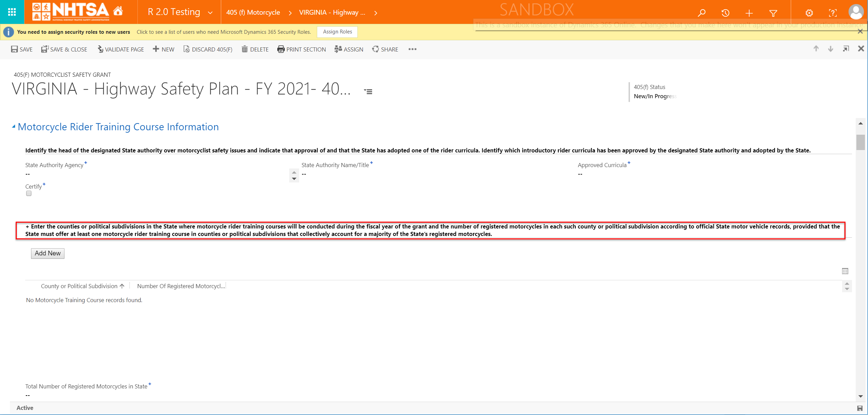Click the Assign Roles button
Image resolution: width=868 pixels, height=415 pixels.
337,32
